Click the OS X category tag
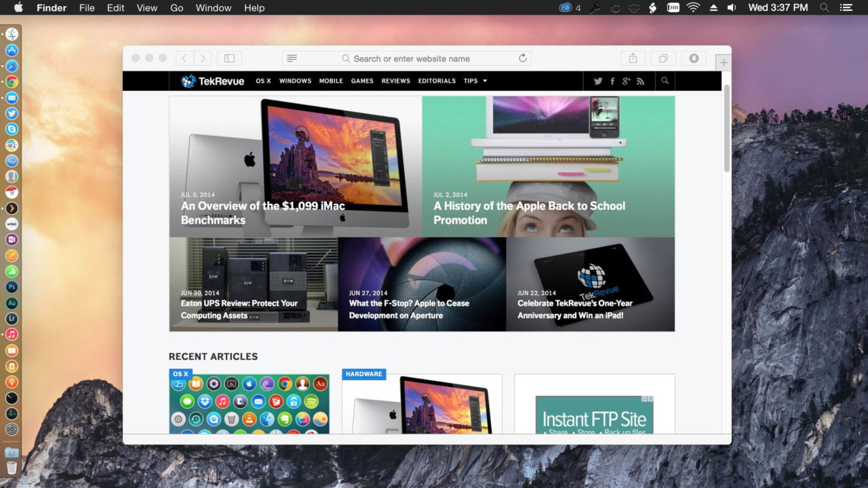 (180, 374)
